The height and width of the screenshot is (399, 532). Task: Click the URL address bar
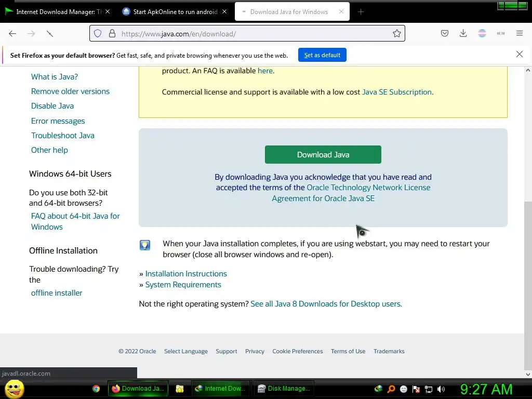pos(247,34)
